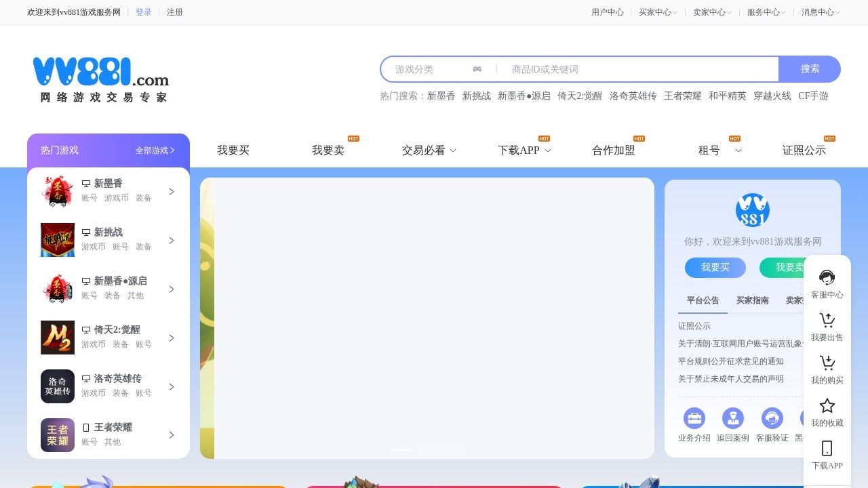This screenshot has height=488, width=868.
Task: Go to 我要卖 in the nav bar
Action: tap(328, 150)
